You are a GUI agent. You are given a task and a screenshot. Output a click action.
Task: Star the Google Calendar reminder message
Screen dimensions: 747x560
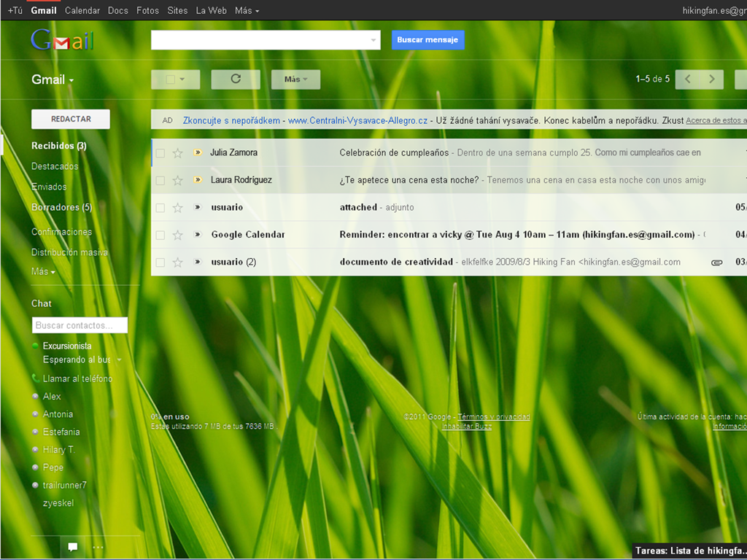pos(178,235)
